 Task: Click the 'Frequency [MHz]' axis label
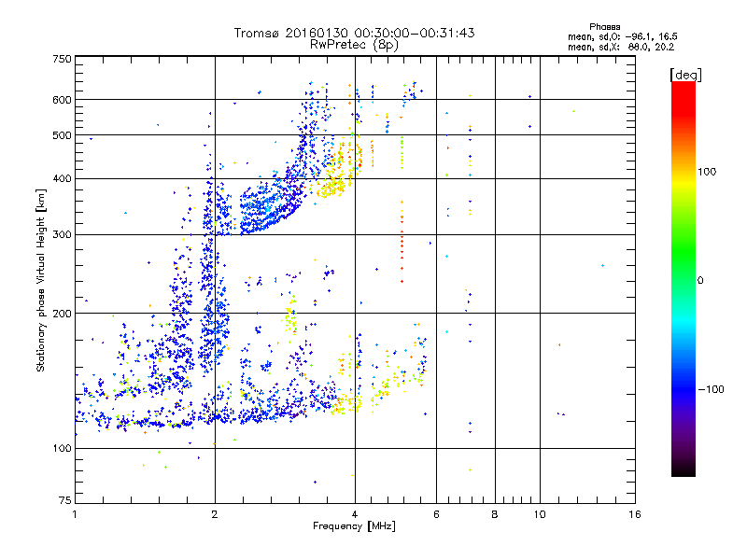click(x=354, y=526)
